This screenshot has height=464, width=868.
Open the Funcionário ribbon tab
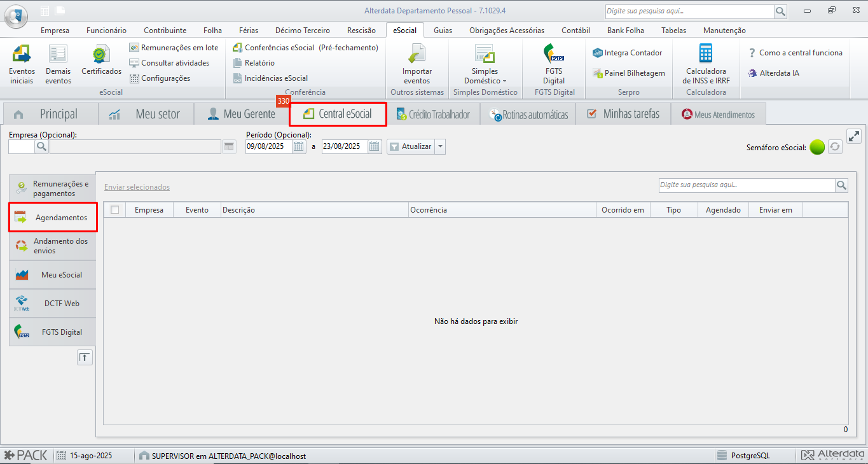pos(106,31)
